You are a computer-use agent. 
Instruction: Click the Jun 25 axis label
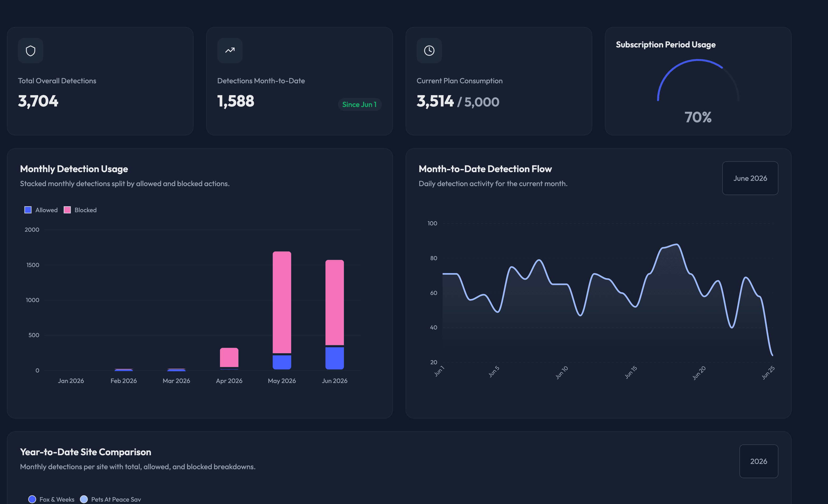tap(768, 373)
